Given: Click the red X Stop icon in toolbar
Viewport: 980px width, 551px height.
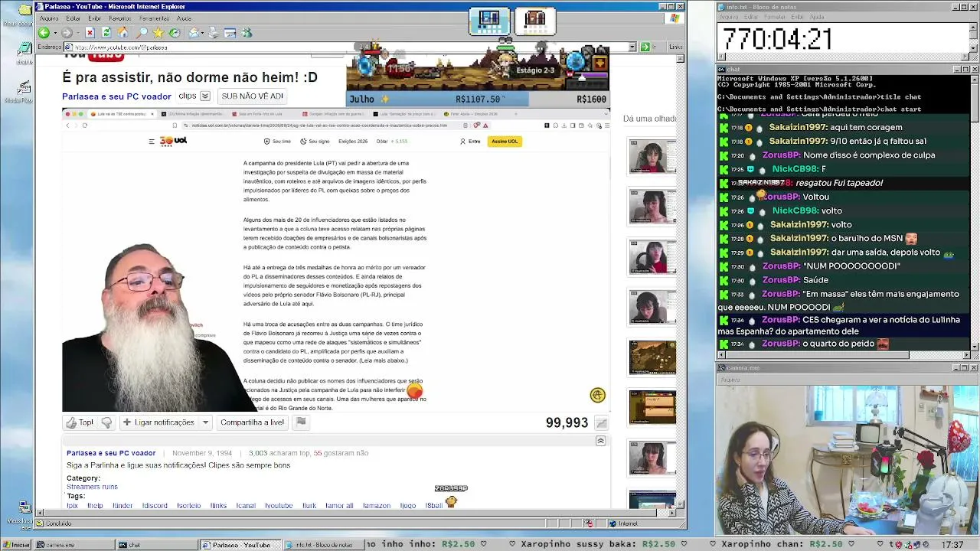Looking at the screenshot, I should [x=90, y=33].
